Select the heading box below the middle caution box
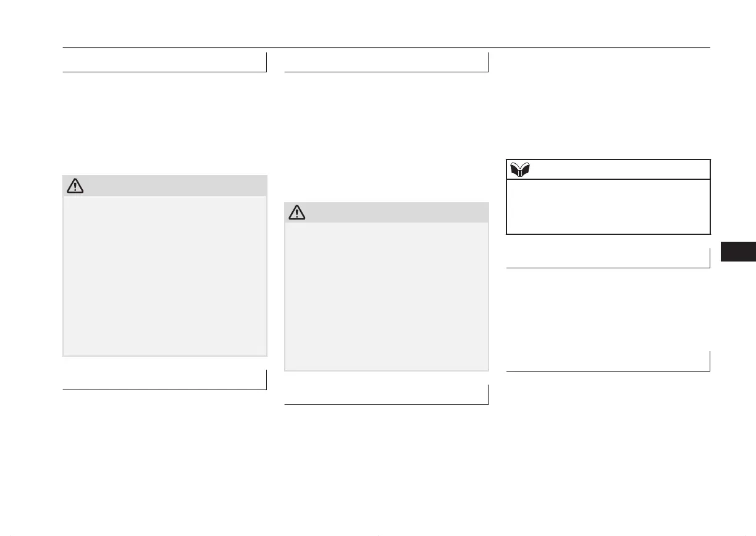The width and height of the screenshot is (756, 536). pos(387,394)
